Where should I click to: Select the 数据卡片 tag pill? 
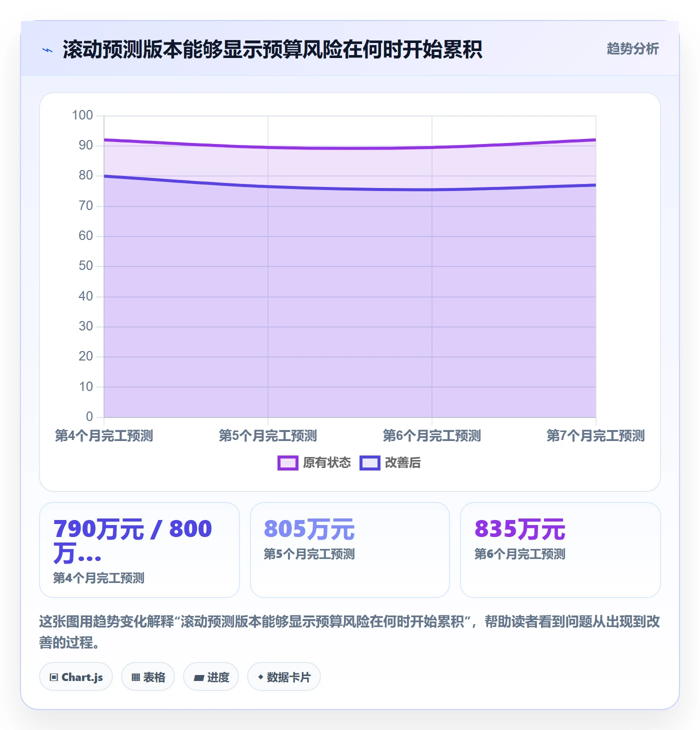[284, 677]
